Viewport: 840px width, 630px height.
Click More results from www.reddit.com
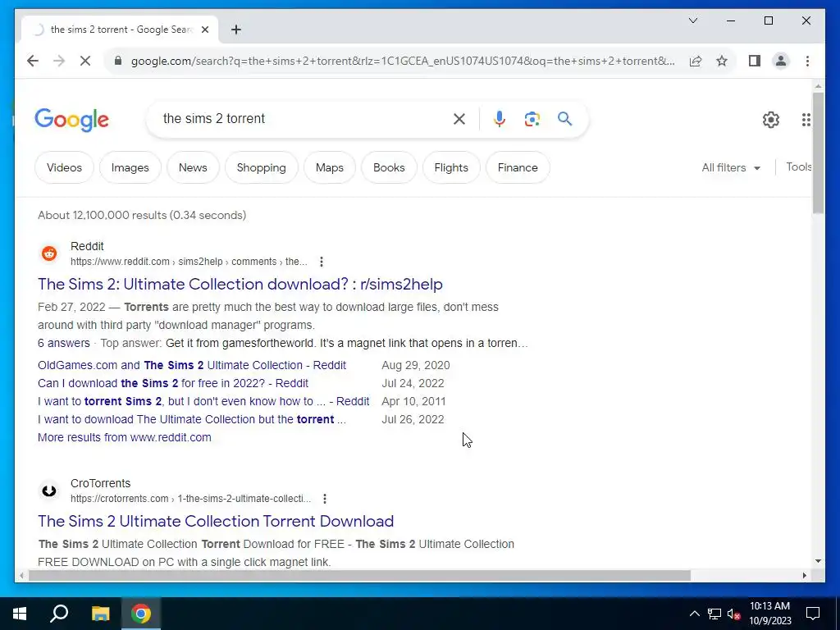tap(125, 438)
